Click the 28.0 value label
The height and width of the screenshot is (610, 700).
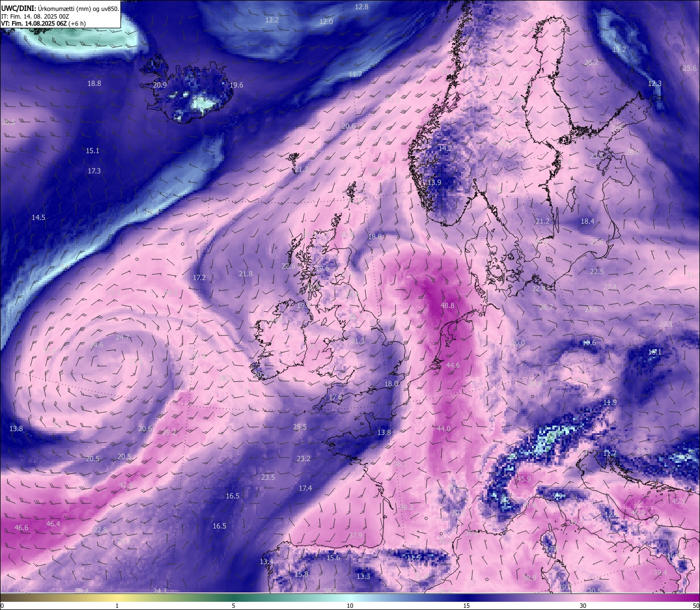click(632, 153)
